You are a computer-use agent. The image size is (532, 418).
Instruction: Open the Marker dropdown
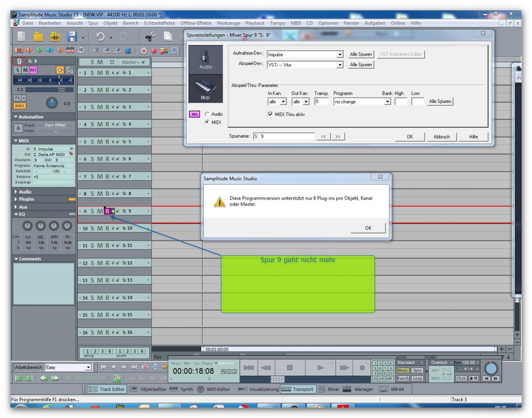click(132, 62)
